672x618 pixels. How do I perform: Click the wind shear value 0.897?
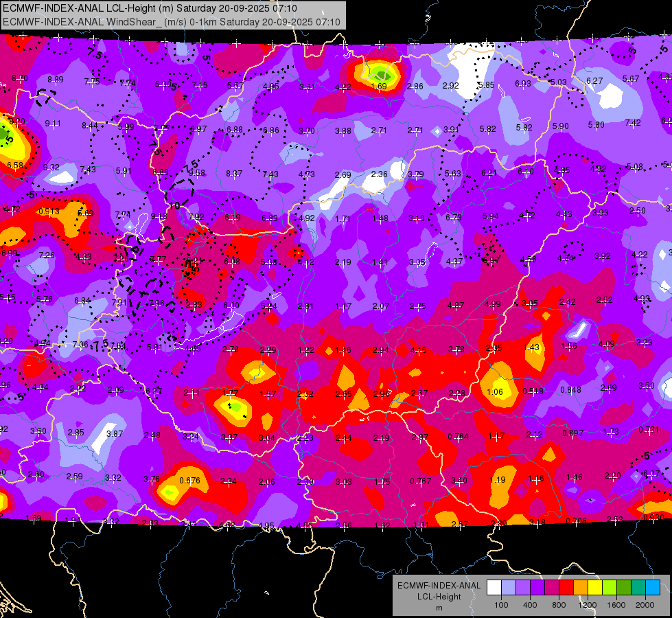573,433
